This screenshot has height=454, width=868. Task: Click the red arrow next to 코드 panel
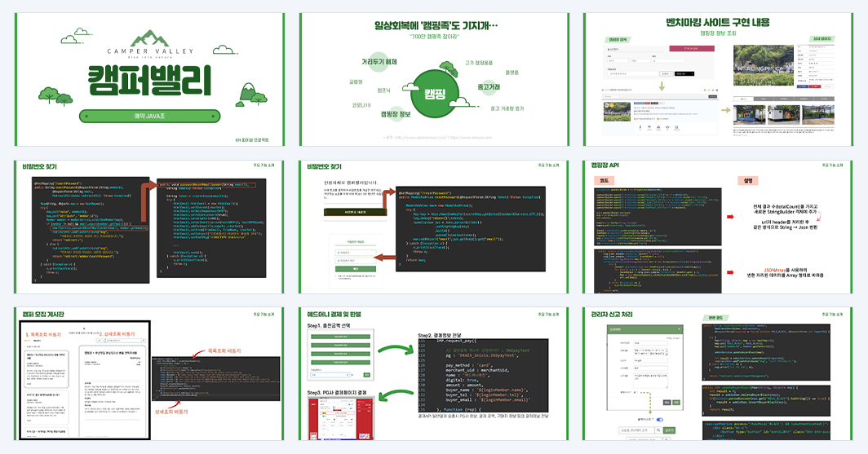(729, 217)
